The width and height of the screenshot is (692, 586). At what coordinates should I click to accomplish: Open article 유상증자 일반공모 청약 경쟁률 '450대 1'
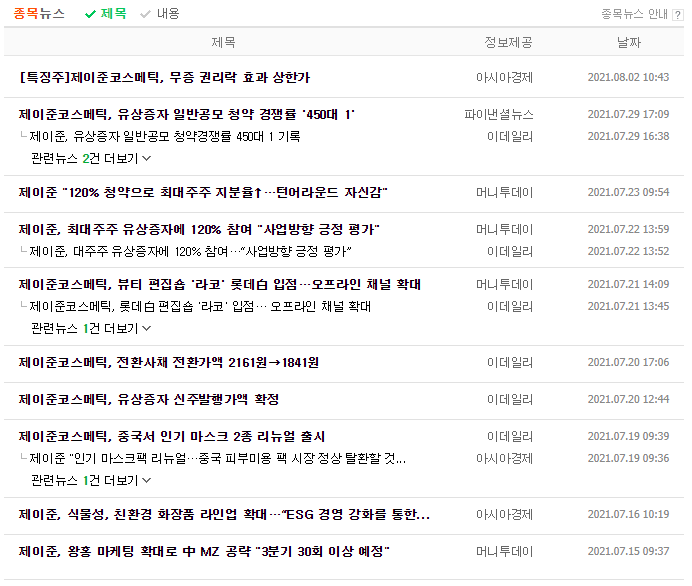coord(187,115)
